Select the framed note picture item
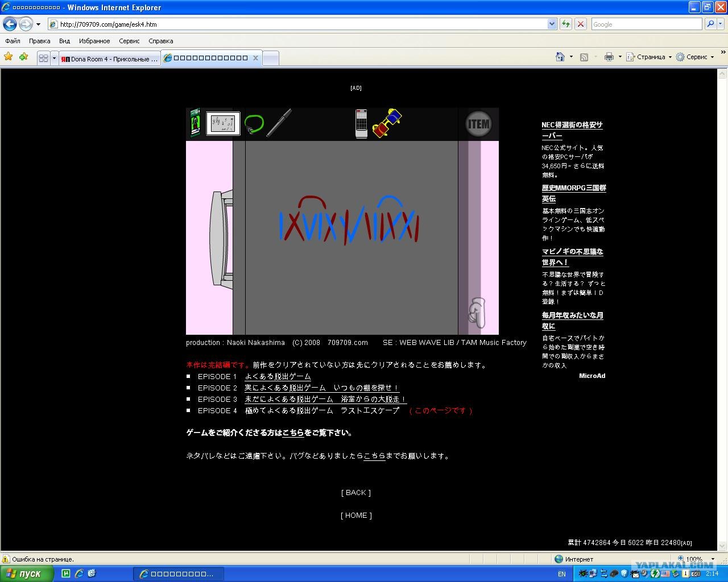Screen dimensions: 728x582 [223, 124]
